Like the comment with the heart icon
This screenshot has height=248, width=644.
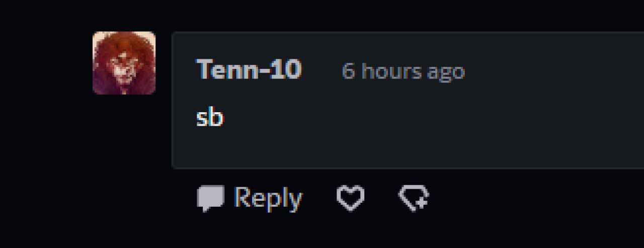350,198
